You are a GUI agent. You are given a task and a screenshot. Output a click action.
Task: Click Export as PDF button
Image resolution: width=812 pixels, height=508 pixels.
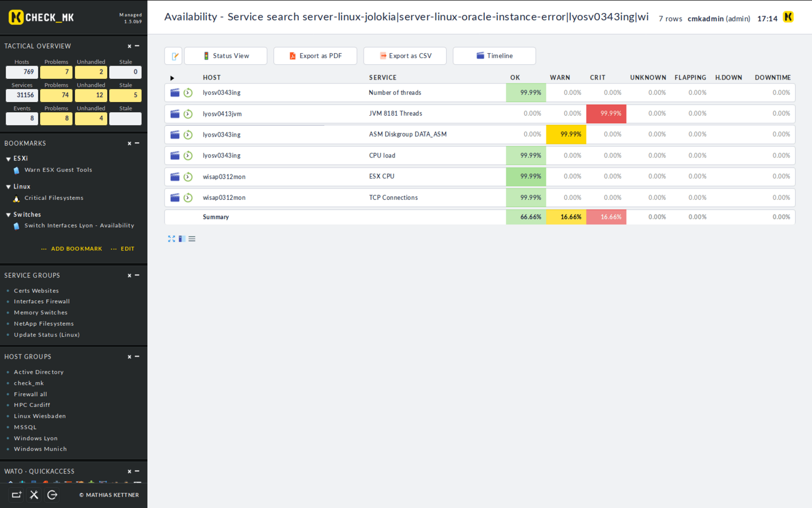pos(315,56)
